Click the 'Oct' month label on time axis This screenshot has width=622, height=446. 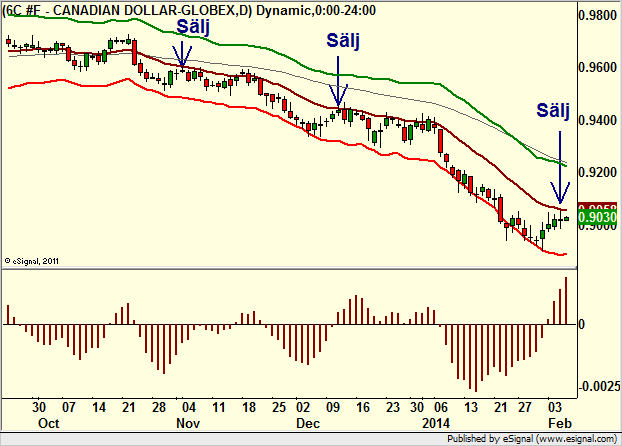pyautogui.click(x=48, y=423)
